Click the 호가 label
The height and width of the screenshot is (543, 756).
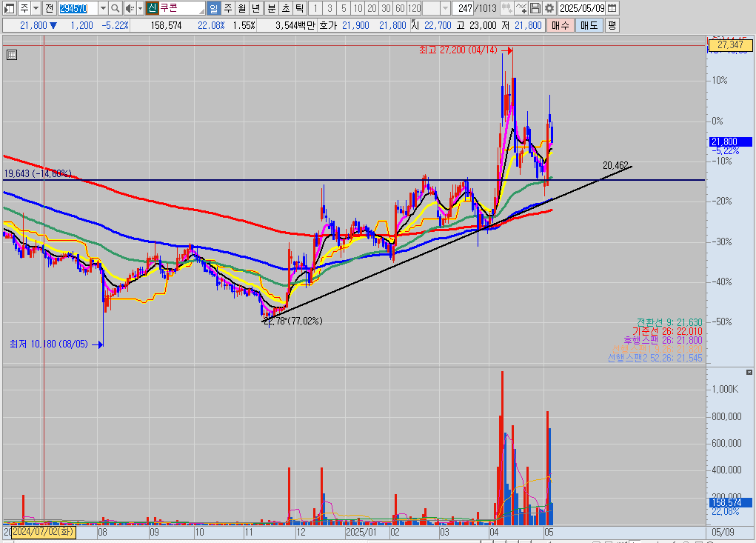pos(328,25)
